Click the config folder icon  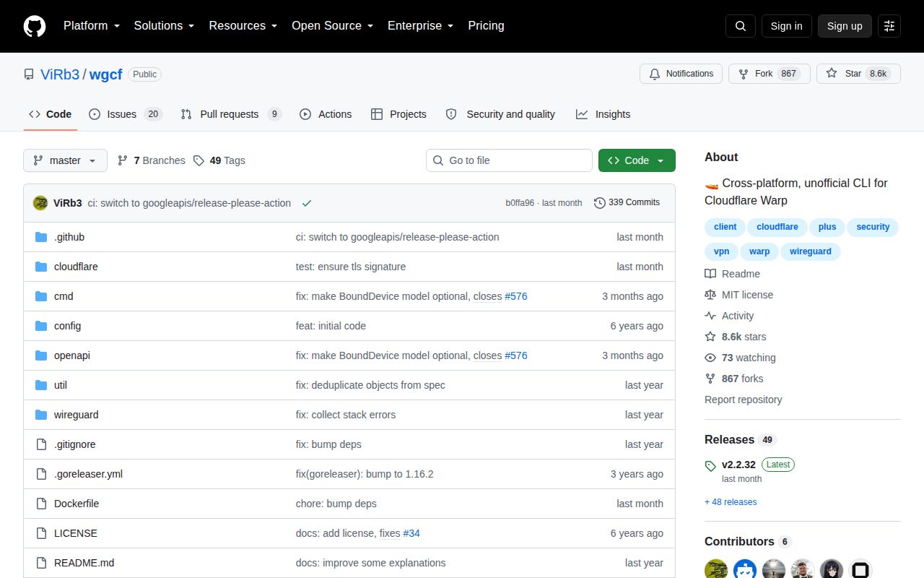tap(41, 326)
